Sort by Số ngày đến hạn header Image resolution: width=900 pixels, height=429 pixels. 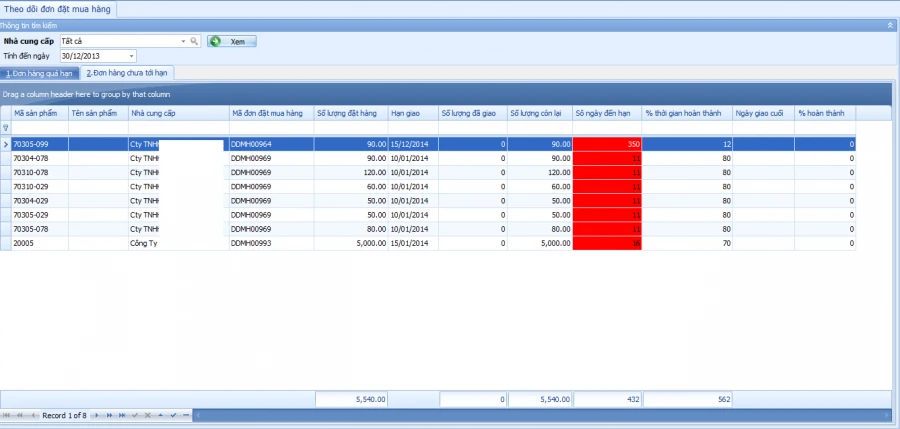607,113
